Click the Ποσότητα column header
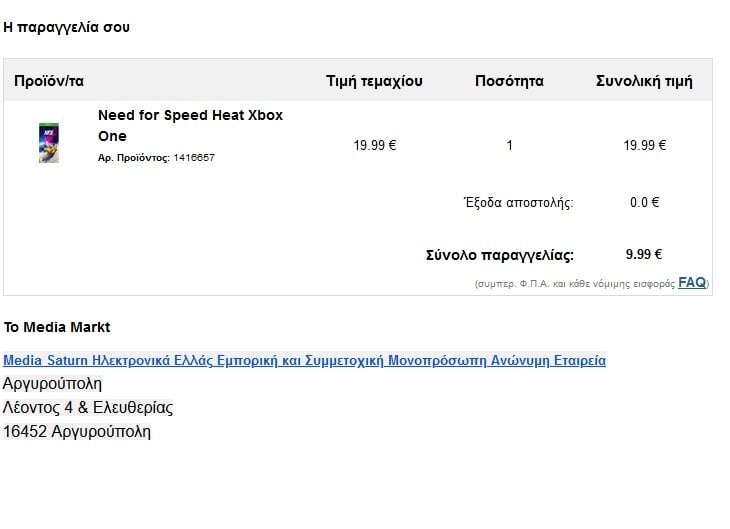This screenshot has width=730, height=529. 509,81
